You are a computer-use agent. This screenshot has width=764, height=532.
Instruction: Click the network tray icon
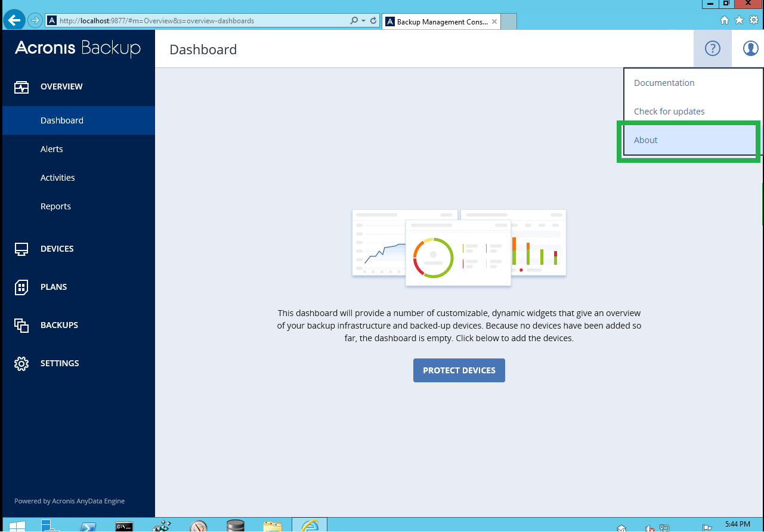pos(664,528)
